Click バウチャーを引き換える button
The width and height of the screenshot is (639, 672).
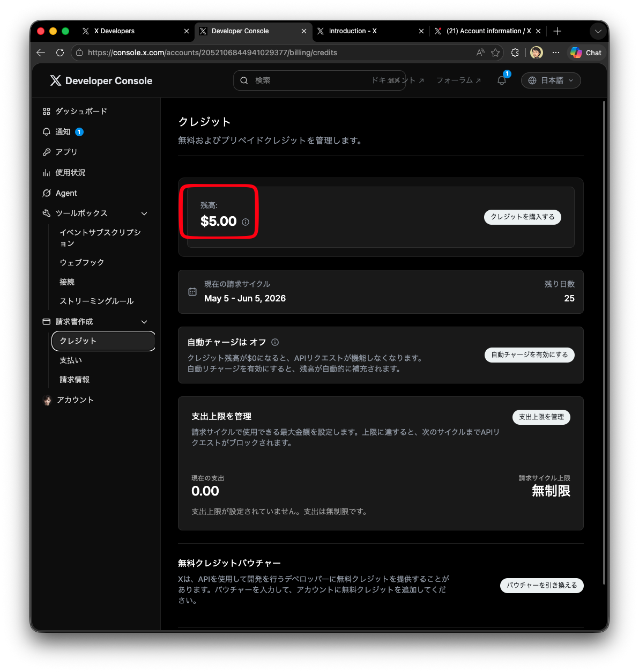coord(542,586)
